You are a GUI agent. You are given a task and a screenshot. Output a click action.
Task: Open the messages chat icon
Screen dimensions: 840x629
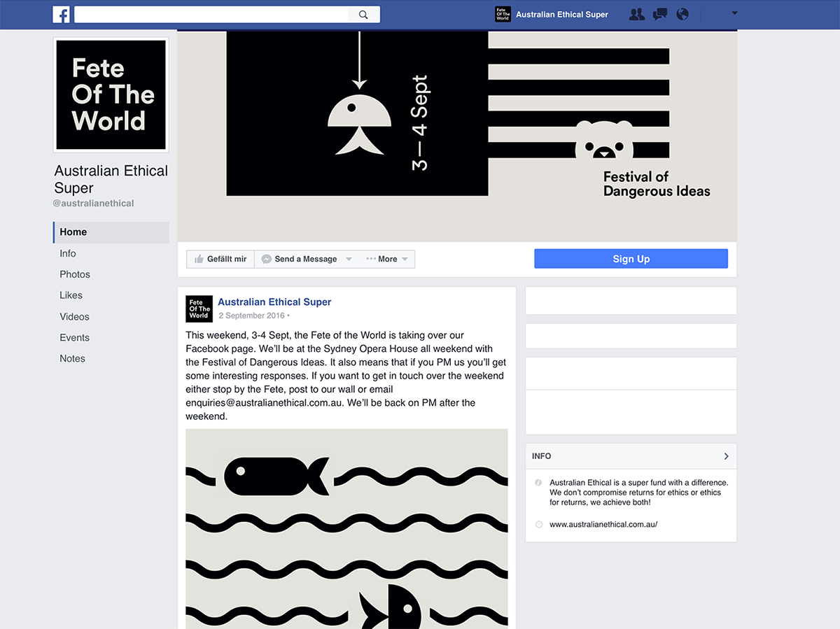659,14
